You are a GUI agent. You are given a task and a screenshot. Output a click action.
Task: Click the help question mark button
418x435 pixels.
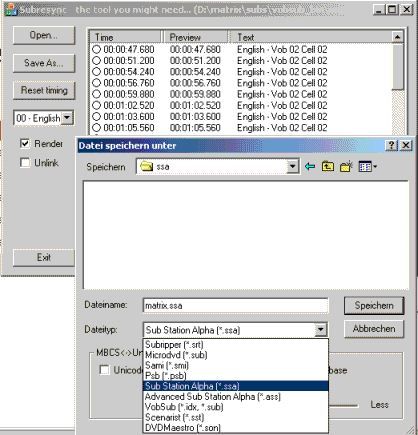pos(392,145)
